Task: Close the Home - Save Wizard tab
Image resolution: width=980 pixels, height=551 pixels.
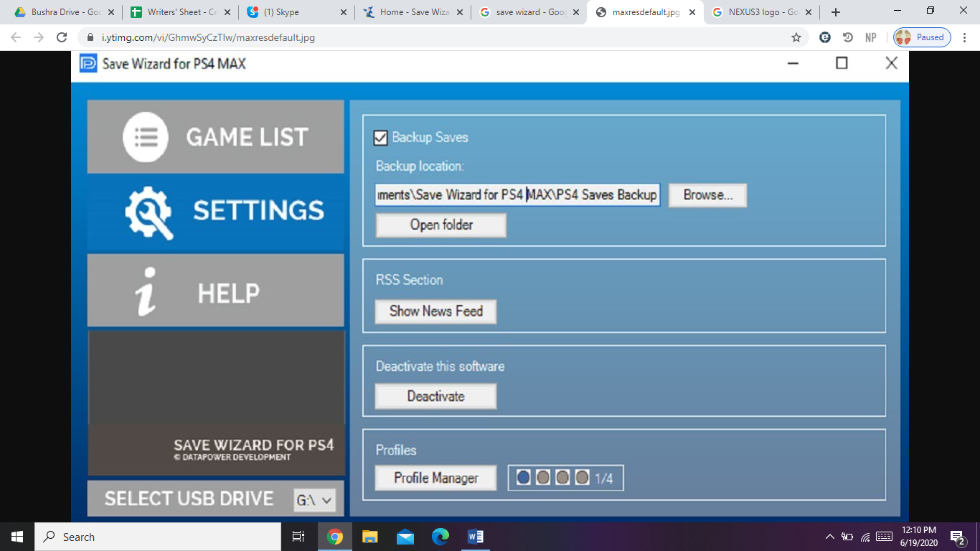Action: [x=460, y=12]
